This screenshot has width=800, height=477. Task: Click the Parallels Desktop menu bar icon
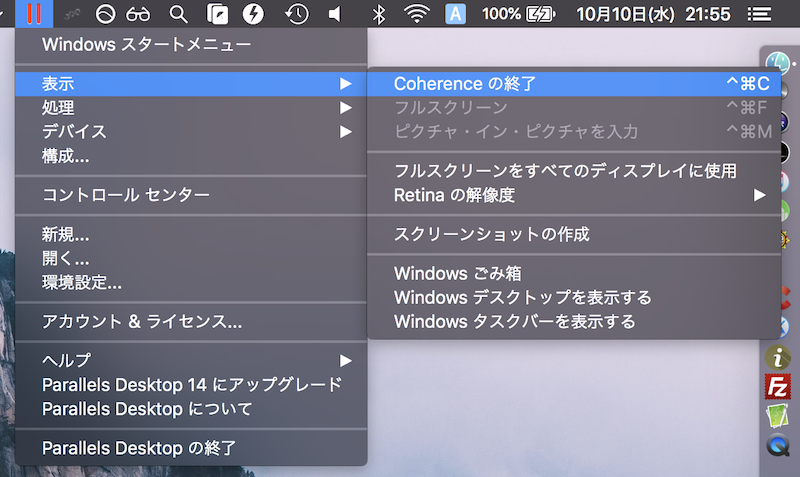point(35,14)
